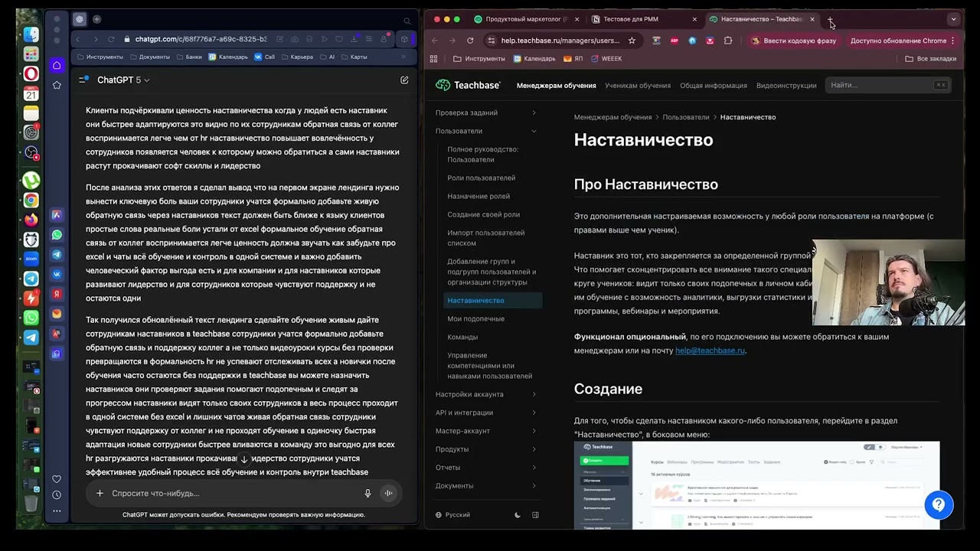Open WhatsApp in the Opera sidebar
Image resolution: width=980 pixels, height=551 pixels.
[57, 235]
